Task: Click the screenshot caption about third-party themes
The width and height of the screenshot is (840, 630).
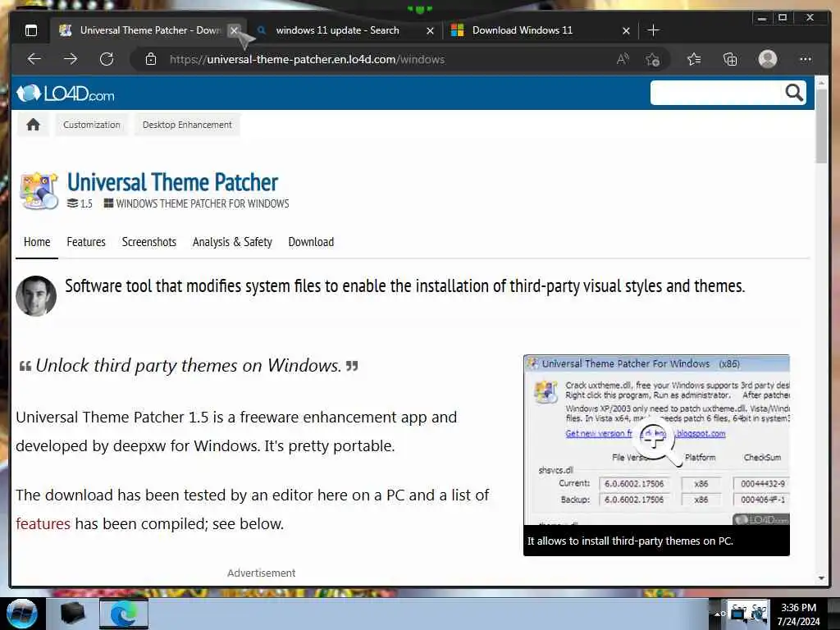Action: 630,541
